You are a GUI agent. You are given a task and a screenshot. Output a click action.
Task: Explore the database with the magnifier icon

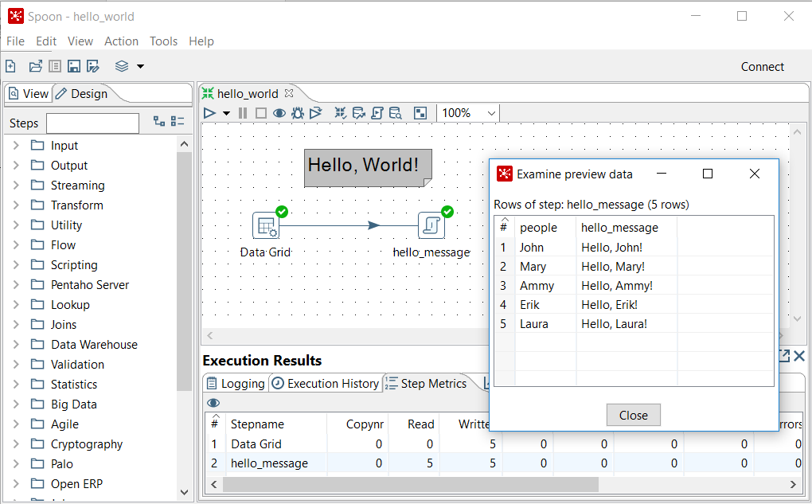point(395,113)
